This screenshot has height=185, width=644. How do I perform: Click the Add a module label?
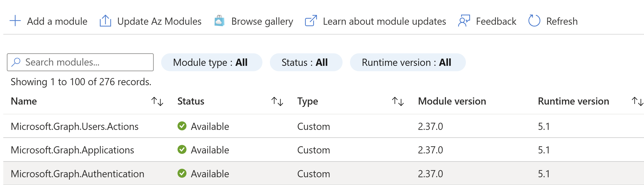pos(57,21)
